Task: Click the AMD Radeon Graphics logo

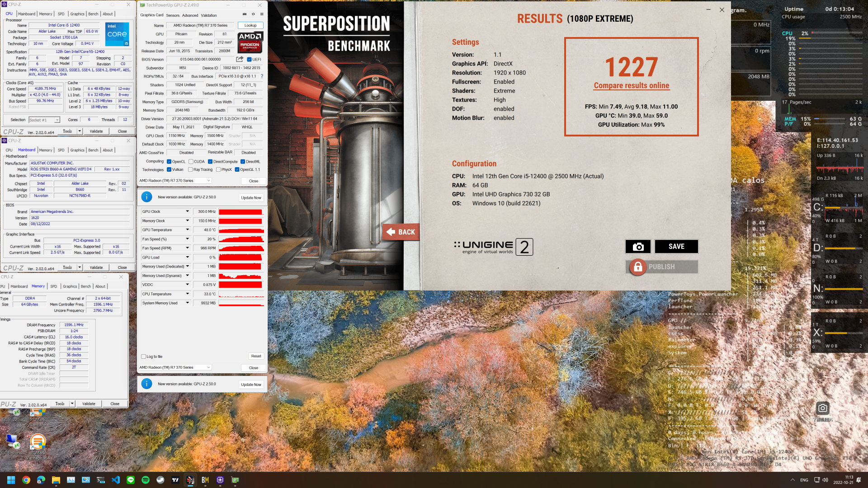Action: pyautogui.click(x=250, y=42)
